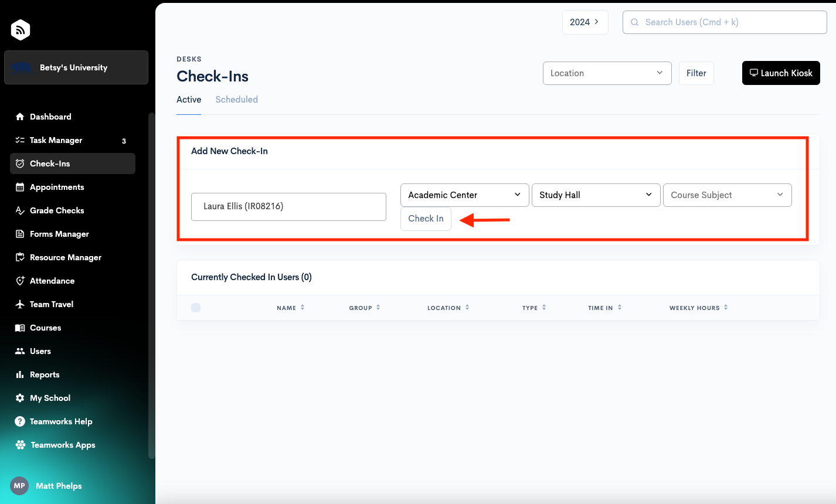This screenshot has height=504, width=836.
Task: Open Task Manager checklist icon
Action: point(20,140)
